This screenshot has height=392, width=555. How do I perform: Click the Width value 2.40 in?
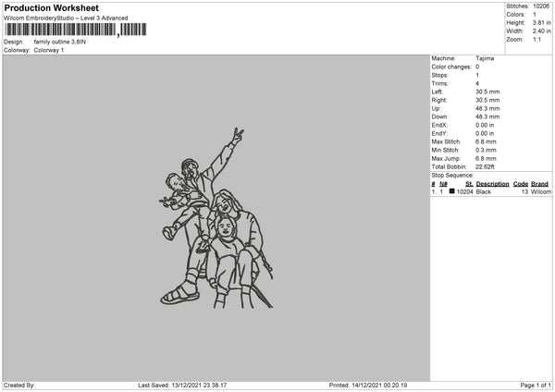coord(541,31)
